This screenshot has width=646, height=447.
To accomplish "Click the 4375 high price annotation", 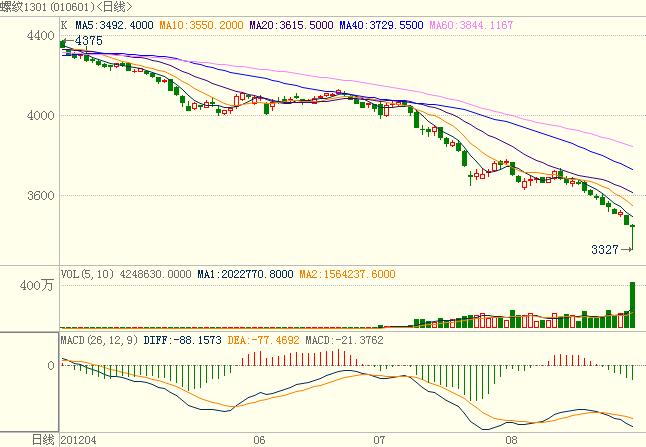I will [x=89, y=40].
